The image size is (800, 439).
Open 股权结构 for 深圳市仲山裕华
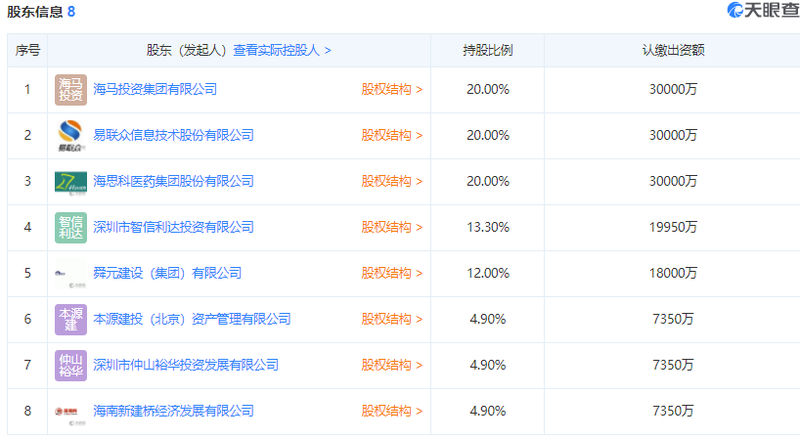coord(392,365)
